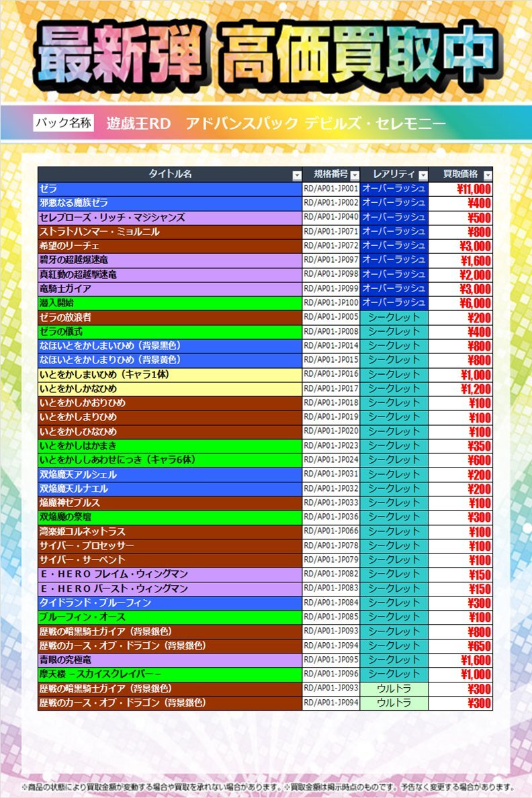Click code RD/AP01-JP096 cell

coord(331,674)
